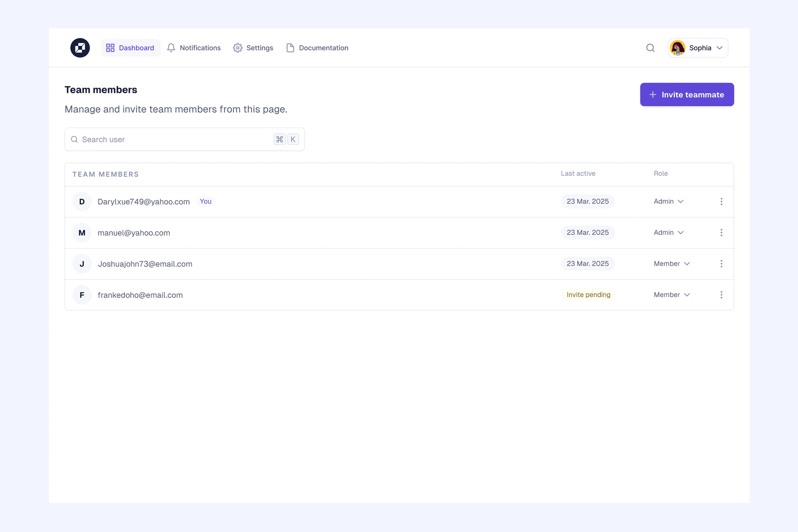Image resolution: width=798 pixels, height=532 pixels.
Task: Open Sophia account menu chevron
Action: pyautogui.click(x=720, y=48)
